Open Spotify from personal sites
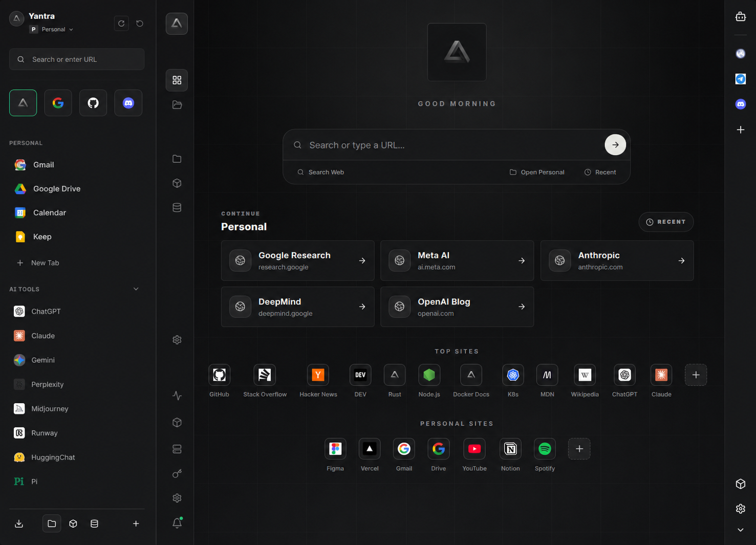This screenshot has height=545, width=756. [545, 449]
